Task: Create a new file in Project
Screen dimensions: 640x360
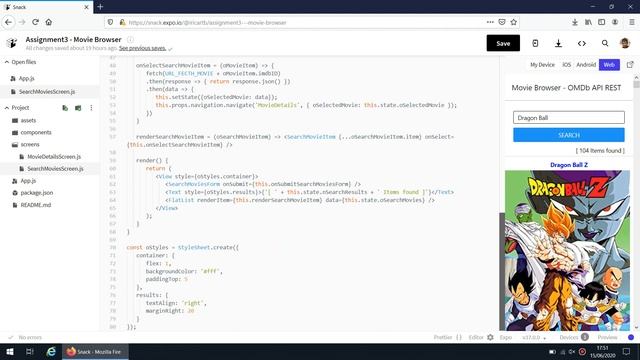Action: pyautogui.click(x=65, y=108)
